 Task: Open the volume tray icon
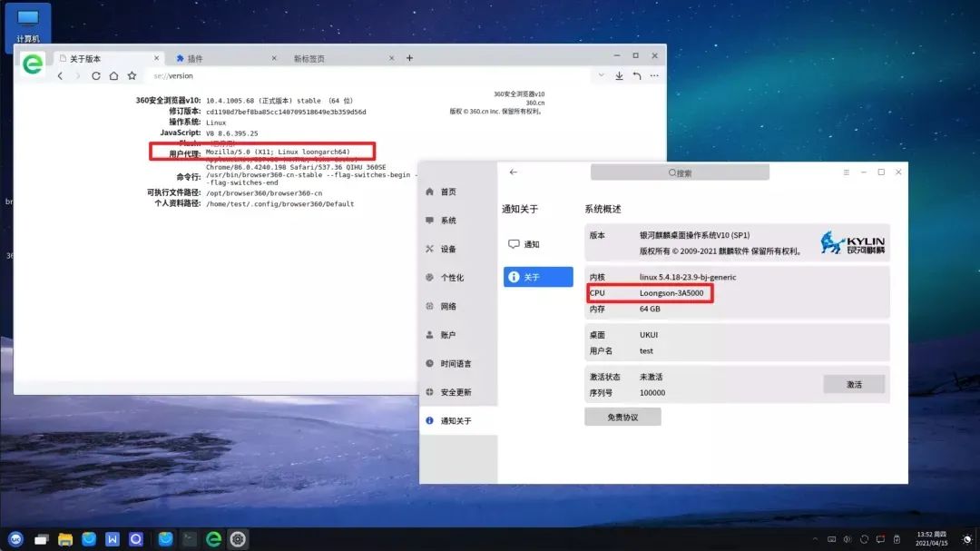tap(848, 539)
